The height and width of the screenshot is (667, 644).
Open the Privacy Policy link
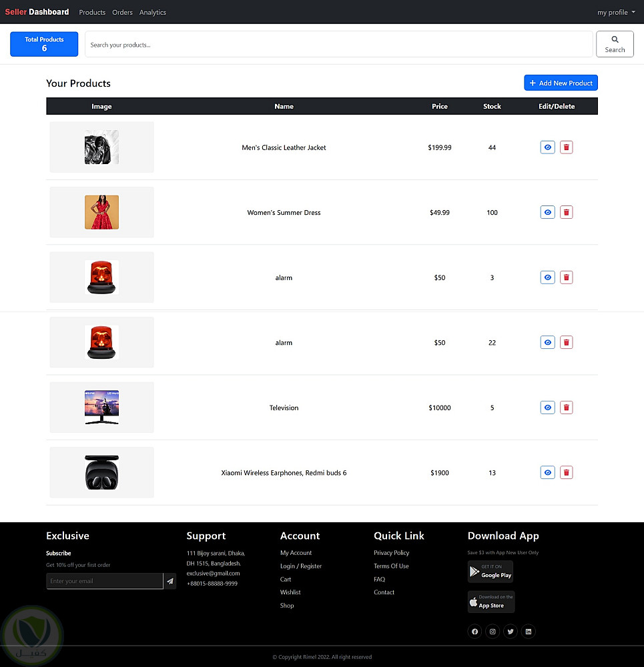(391, 553)
